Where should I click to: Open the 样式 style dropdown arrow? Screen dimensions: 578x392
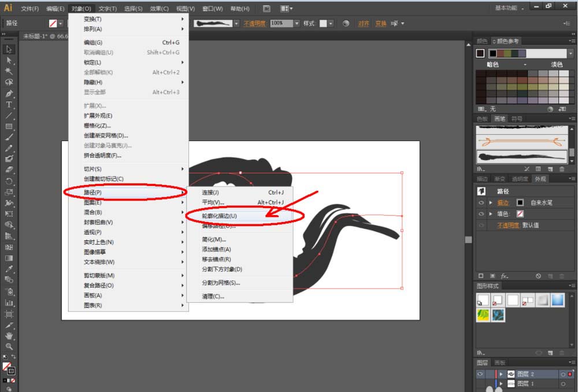point(331,24)
